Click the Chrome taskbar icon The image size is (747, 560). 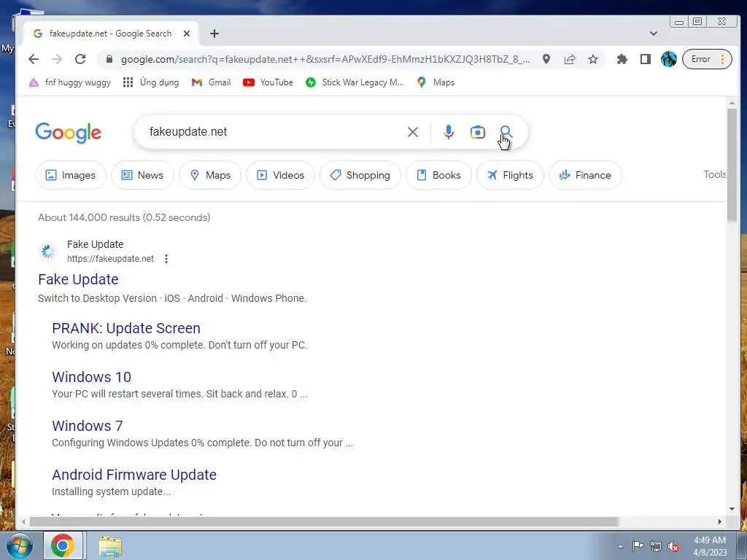point(63,545)
